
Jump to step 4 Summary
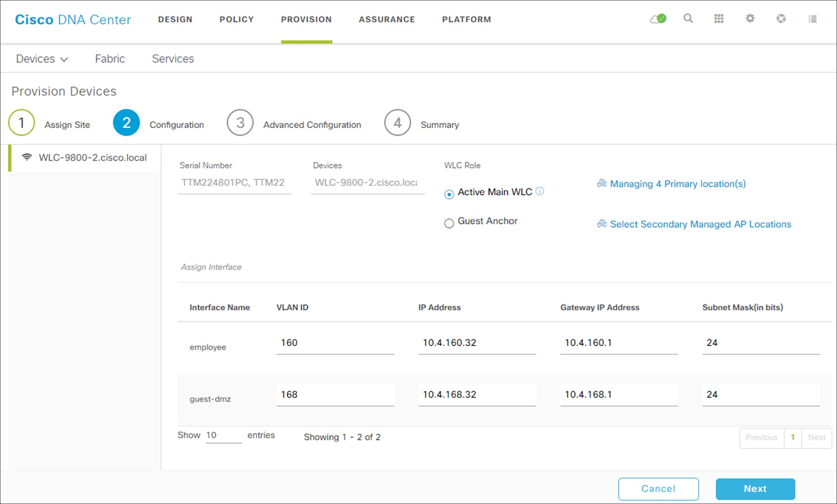397,123
